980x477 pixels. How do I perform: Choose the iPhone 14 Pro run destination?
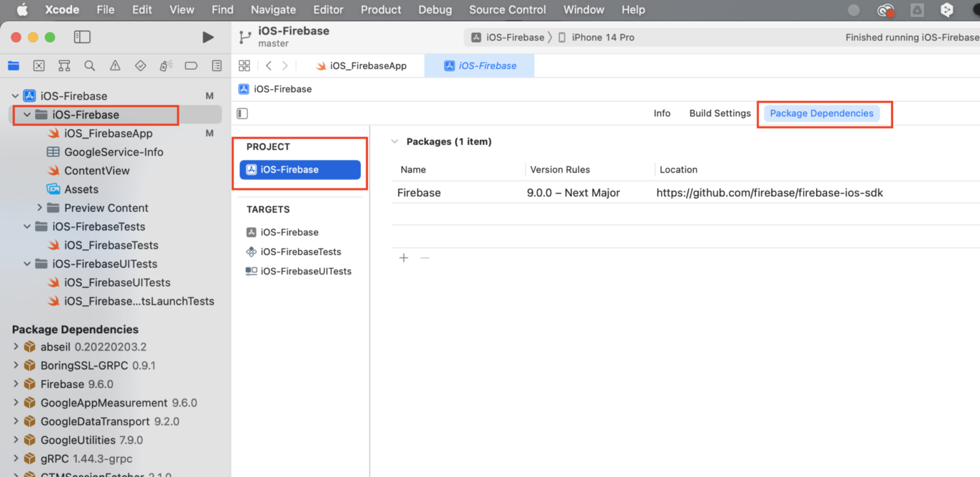point(602,37)
